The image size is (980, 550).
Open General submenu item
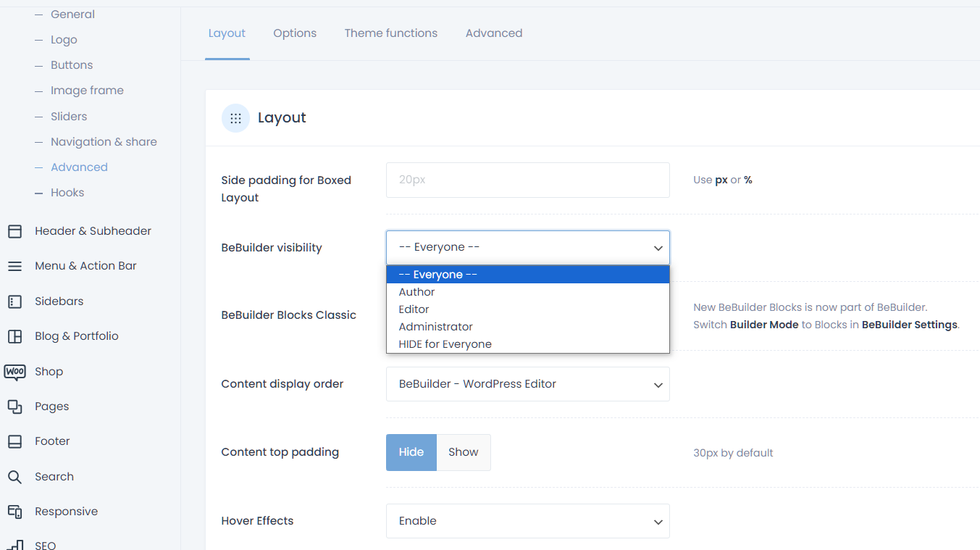point(72,14)
